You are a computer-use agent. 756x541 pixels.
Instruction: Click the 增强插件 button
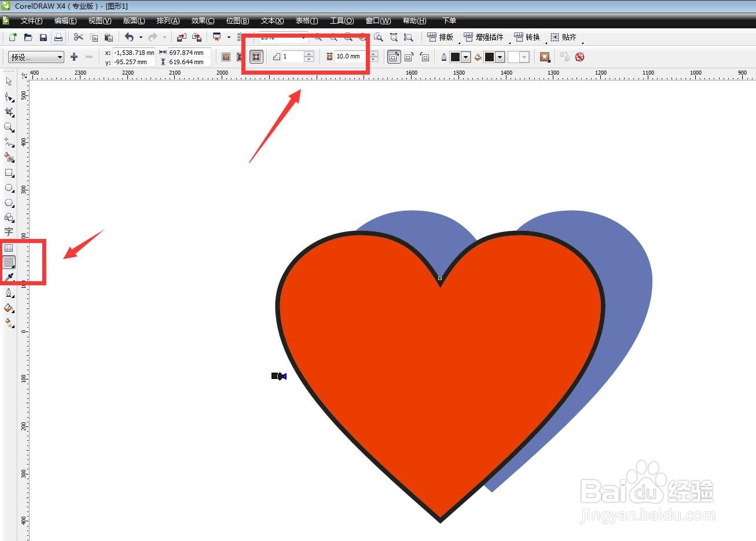pos(484,37)
